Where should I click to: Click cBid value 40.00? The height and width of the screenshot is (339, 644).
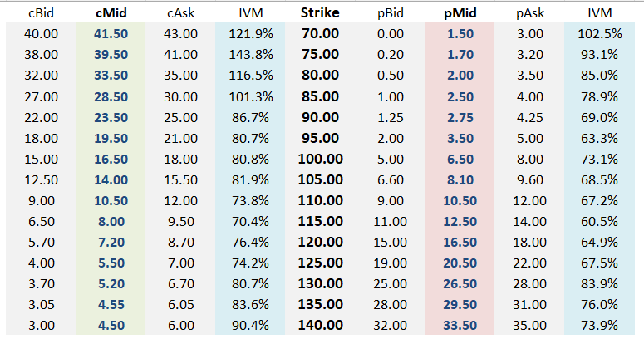click(x=41, y=34)
